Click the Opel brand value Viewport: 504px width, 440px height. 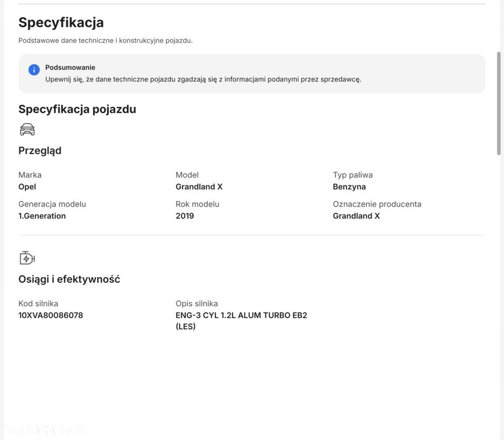click(x=27, y=187)
